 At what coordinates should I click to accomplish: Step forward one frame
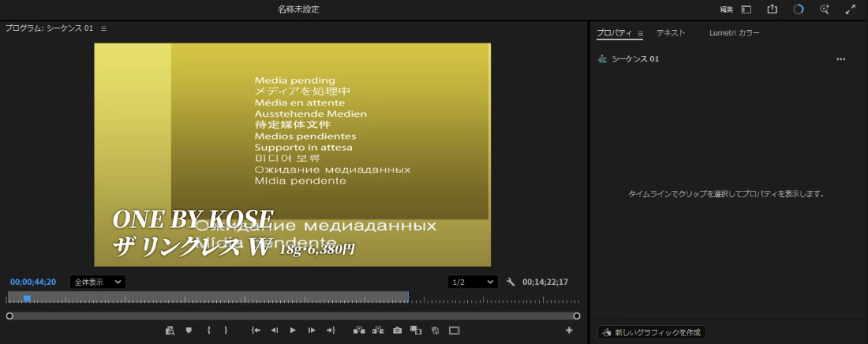coord(312,331)
